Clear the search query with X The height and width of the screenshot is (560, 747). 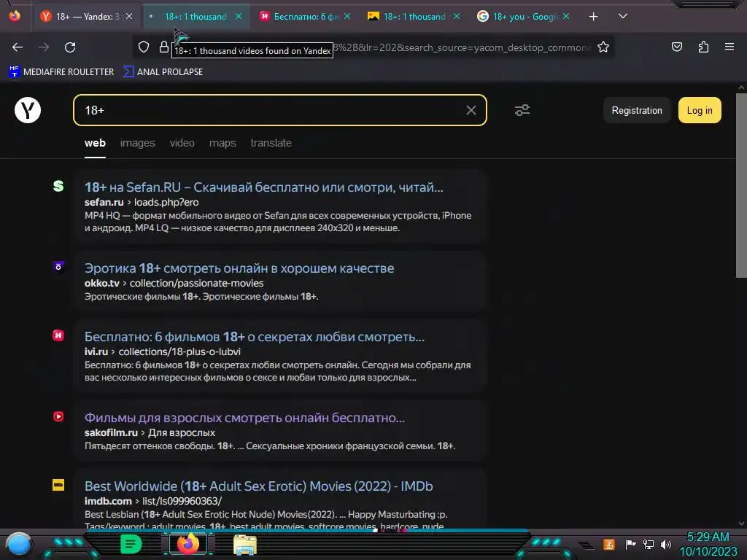pyautogui.click(x=471, y=111)
